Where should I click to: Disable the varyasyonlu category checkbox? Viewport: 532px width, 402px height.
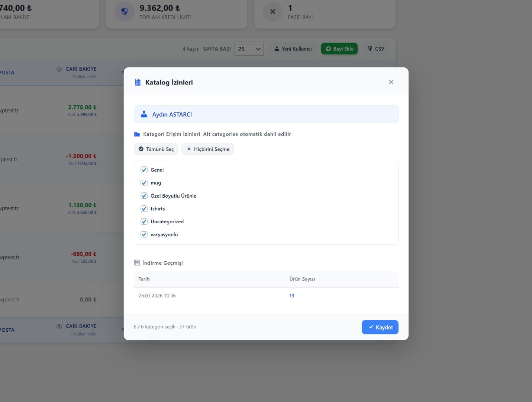click(x=144, y=234)
